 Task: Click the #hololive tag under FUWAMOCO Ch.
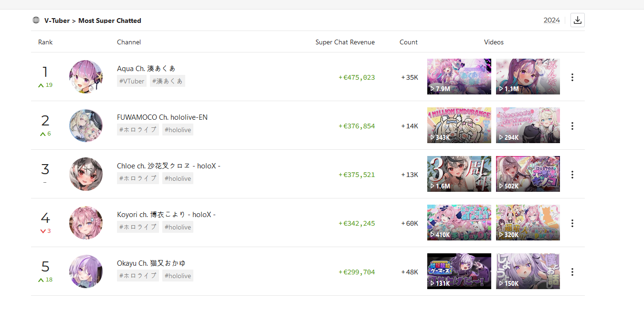tap(178, 130)
